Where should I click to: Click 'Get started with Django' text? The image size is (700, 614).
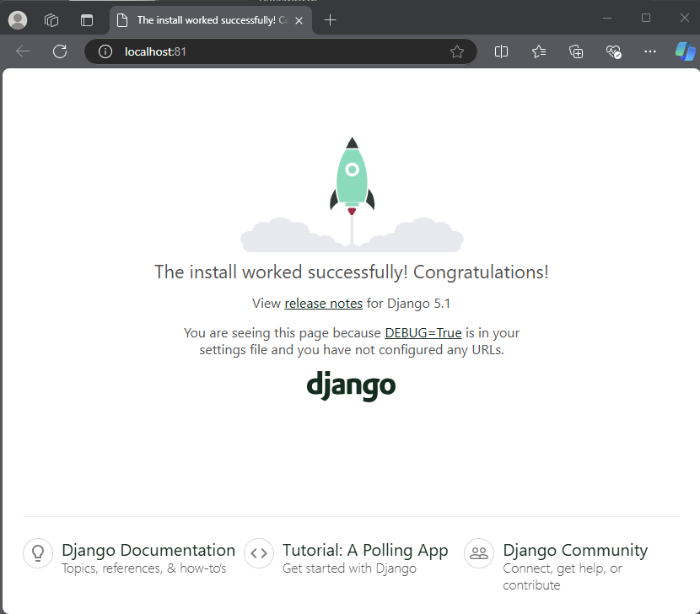(349, 568)
